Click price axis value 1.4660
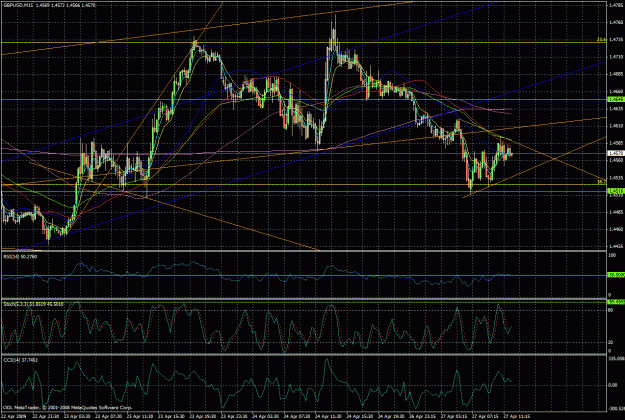This screenshot has height=420, width=625. pos(615,91)
